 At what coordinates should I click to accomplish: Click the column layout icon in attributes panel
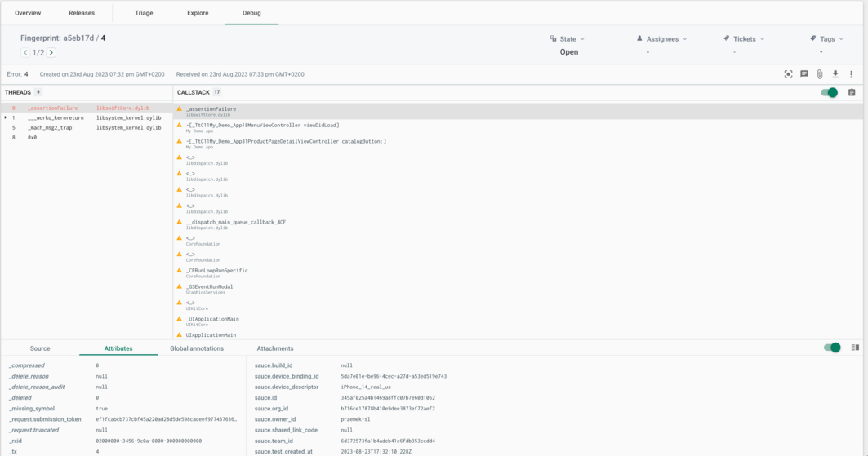[x=855, y=348]
